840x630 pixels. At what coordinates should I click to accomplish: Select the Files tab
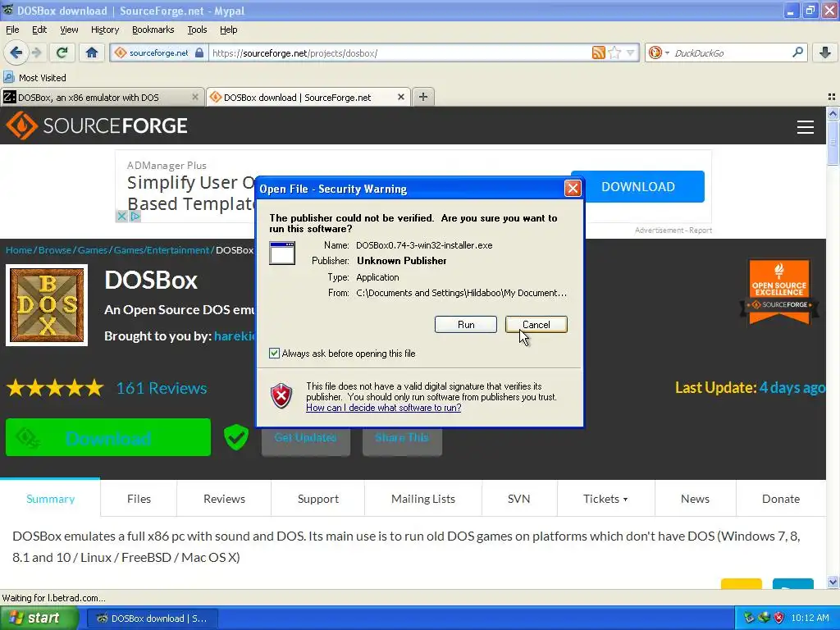139,499
